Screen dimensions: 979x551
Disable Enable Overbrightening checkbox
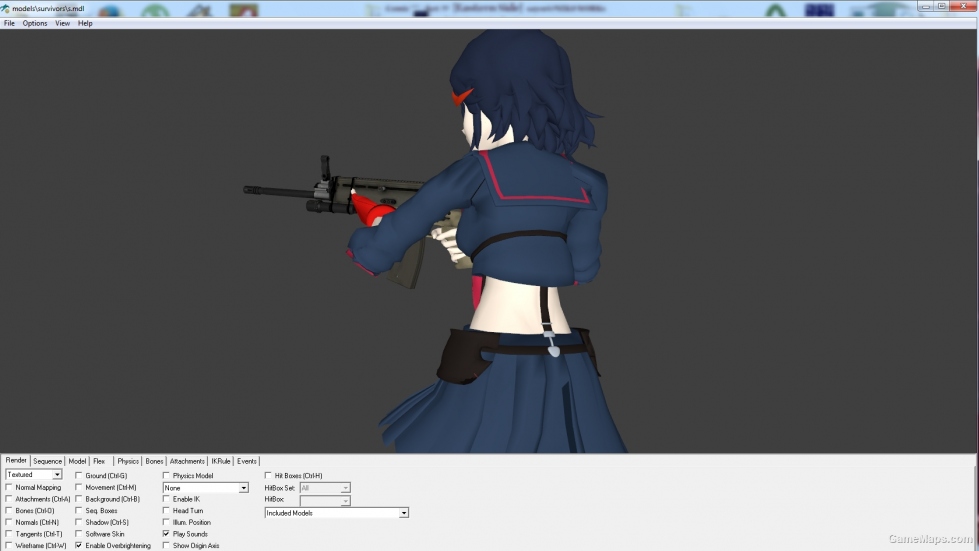(x=79, y=545)
